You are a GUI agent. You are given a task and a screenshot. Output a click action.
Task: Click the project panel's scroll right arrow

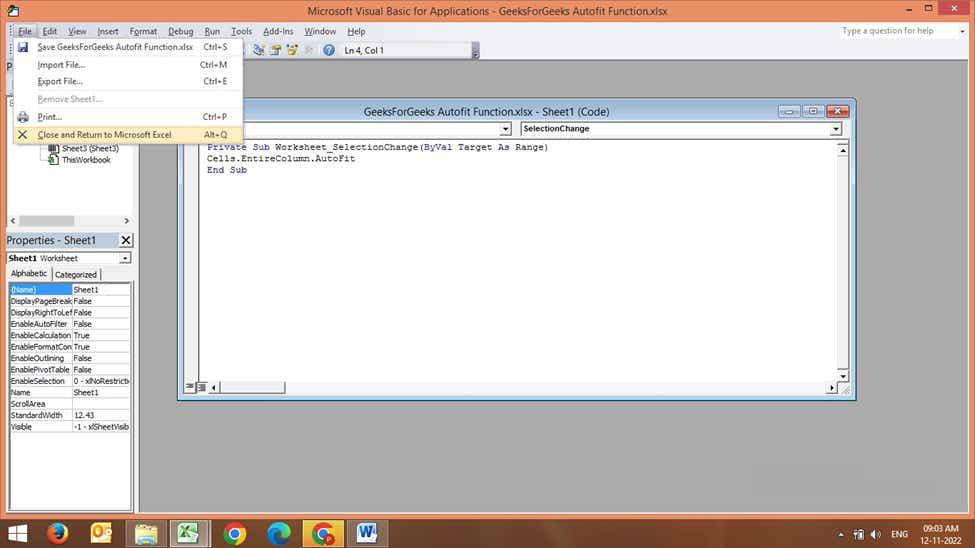127,221
